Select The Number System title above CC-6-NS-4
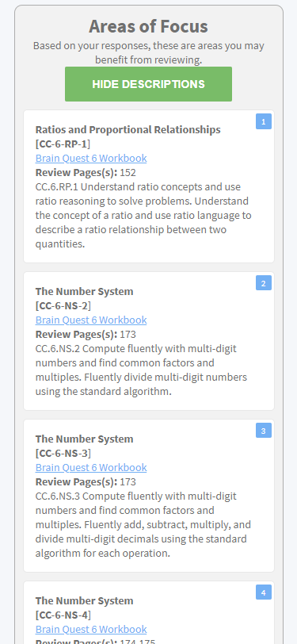Image resolution: width=297 pixels, height=644 pixels. tap(84, 601)
